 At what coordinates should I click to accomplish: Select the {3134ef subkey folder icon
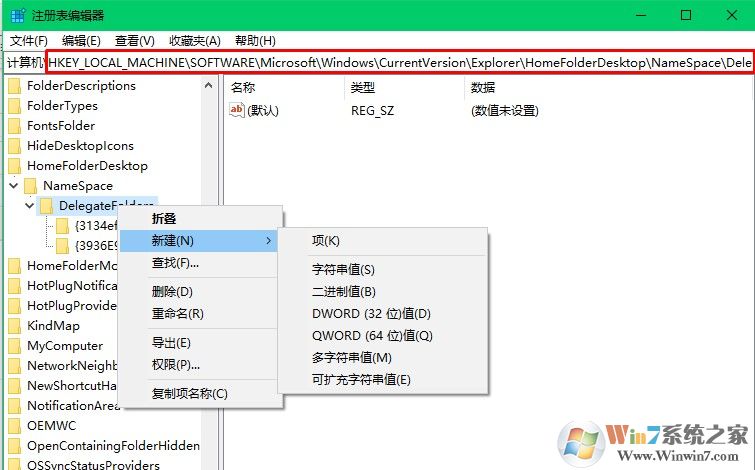coord(62,226)
